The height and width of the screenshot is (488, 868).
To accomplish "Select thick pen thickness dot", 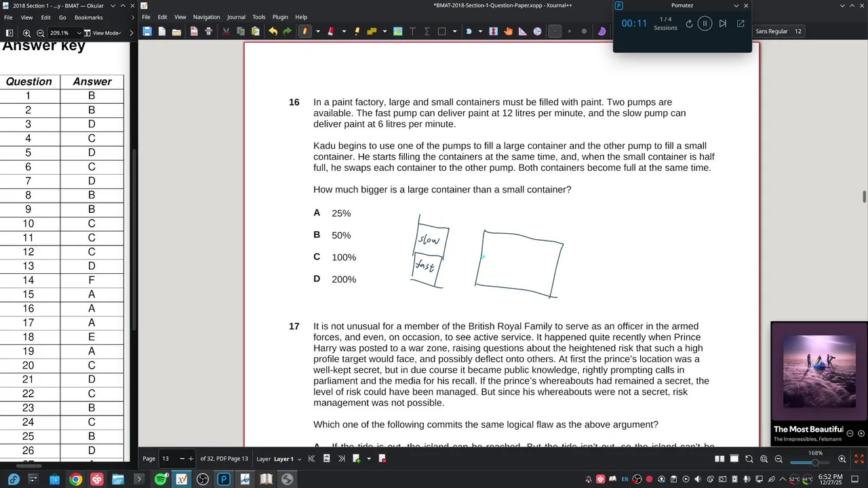I will 584,31.
